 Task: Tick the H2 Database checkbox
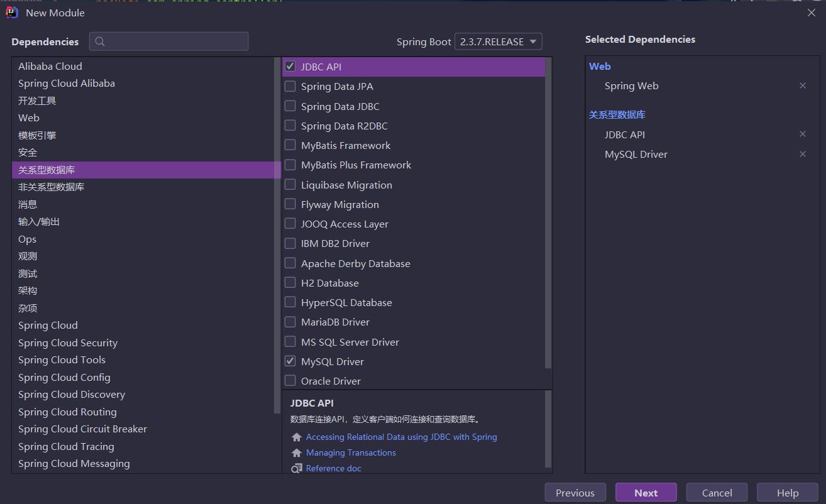[290, 282]
